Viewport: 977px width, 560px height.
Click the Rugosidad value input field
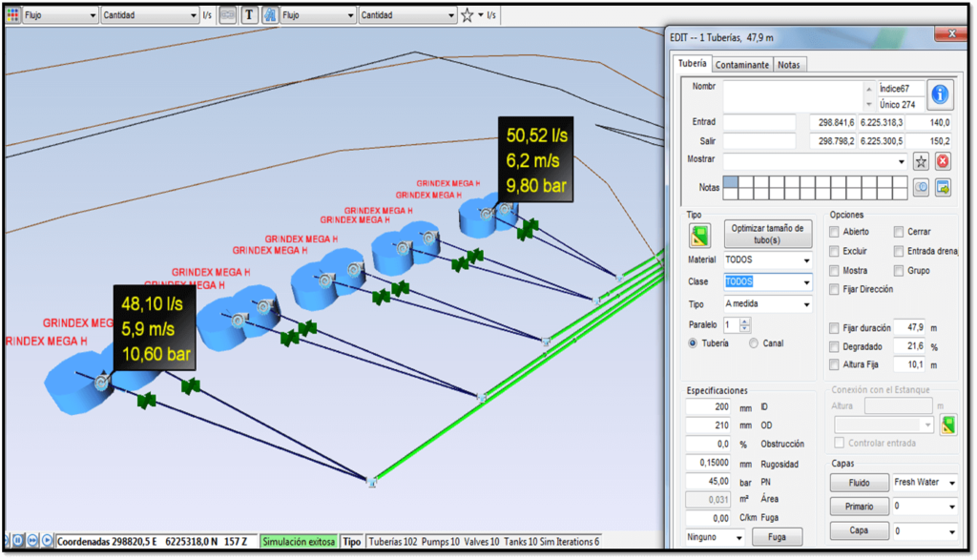pyautogui.click(x=710, y=463)
